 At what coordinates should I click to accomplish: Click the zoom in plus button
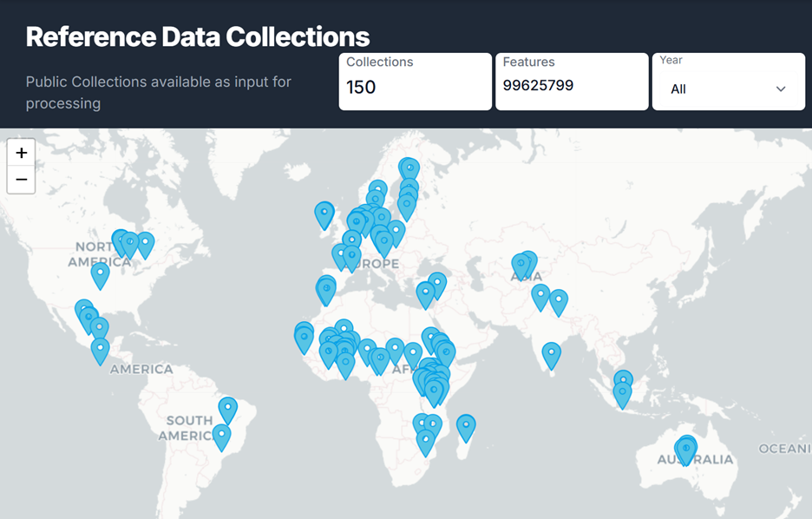coord(22,153)
